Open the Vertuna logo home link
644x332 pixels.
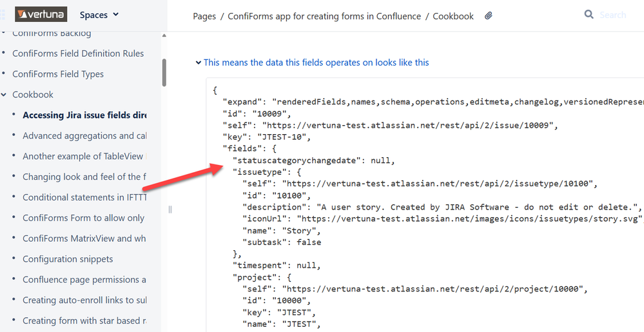coord(41,14)
